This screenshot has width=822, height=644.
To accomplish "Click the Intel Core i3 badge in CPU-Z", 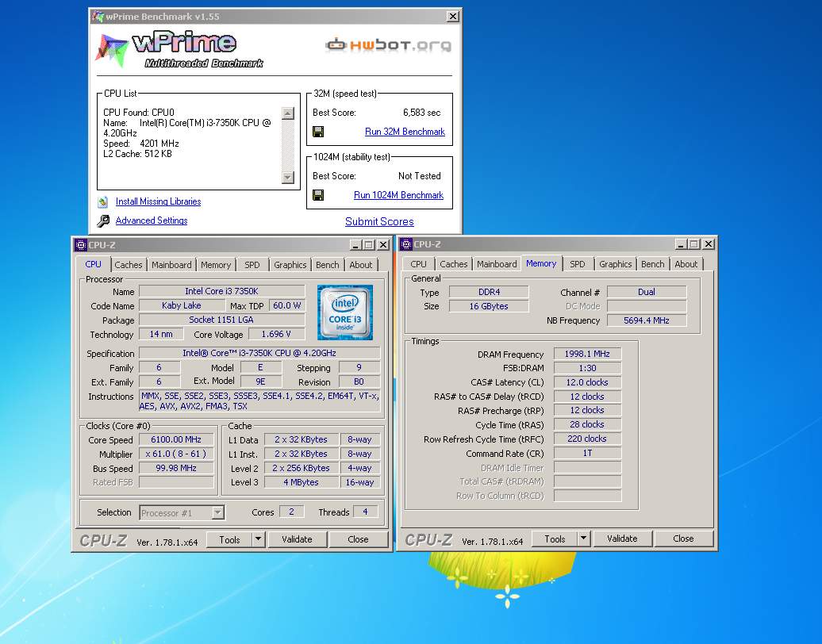I will 345,312.
